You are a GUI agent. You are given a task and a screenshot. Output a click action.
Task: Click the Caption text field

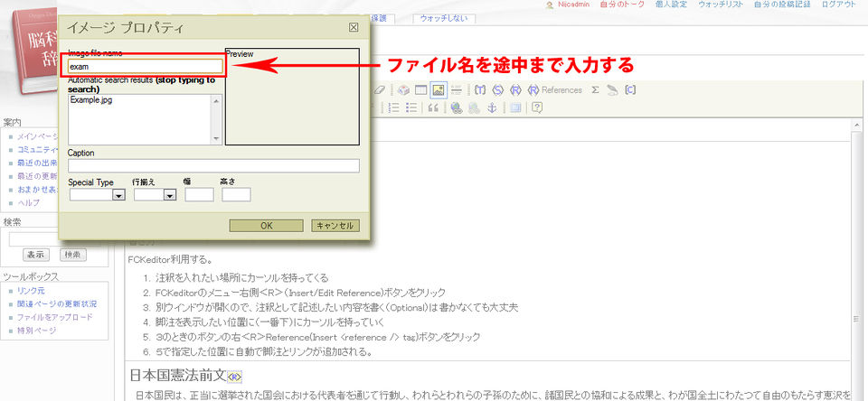tap(213, 165)
